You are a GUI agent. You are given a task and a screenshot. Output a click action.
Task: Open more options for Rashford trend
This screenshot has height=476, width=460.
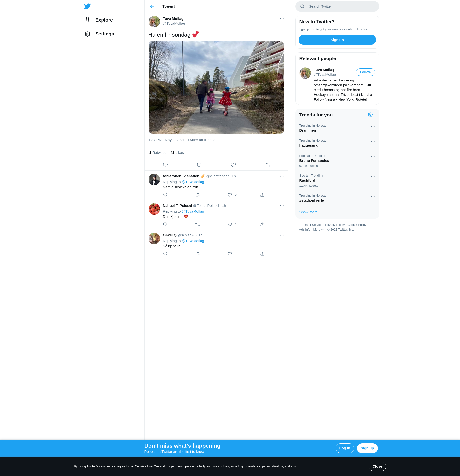pos(373,176)
